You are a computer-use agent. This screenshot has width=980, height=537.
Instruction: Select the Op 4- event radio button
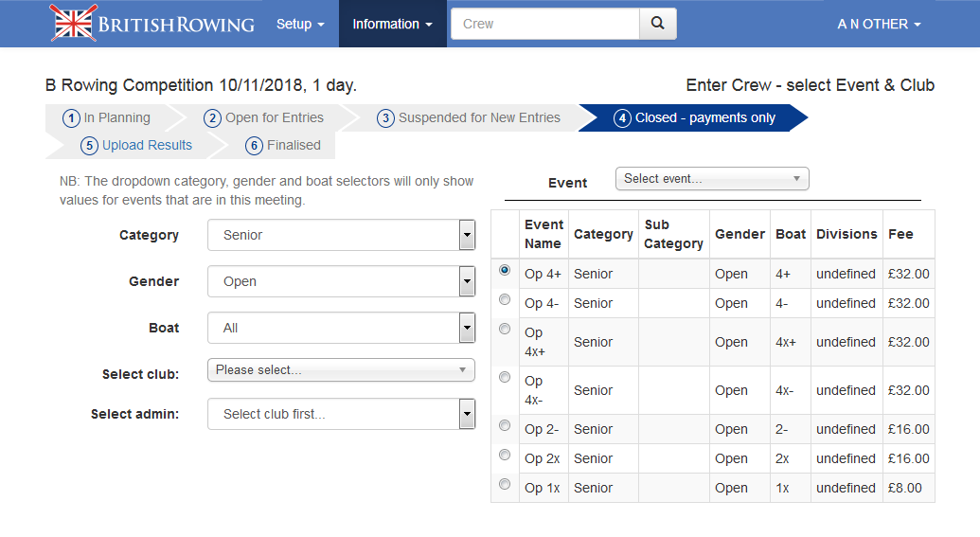coord(505,300)
